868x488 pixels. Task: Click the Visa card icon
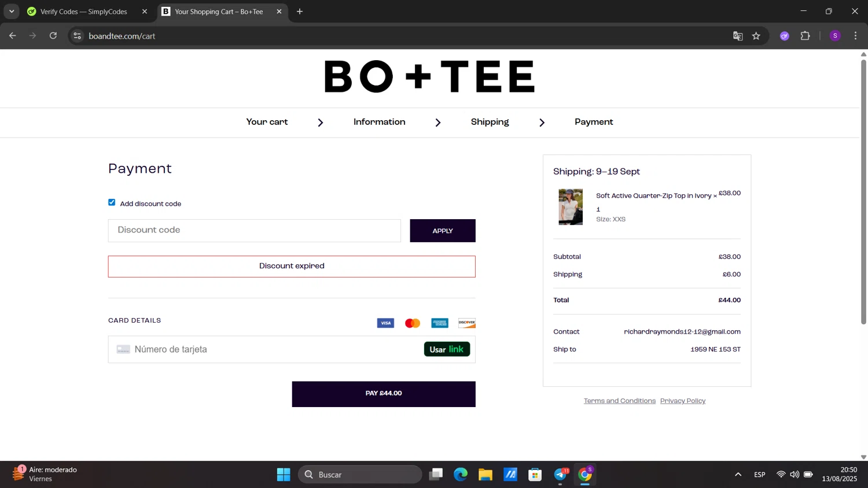[x=385, y=323]
